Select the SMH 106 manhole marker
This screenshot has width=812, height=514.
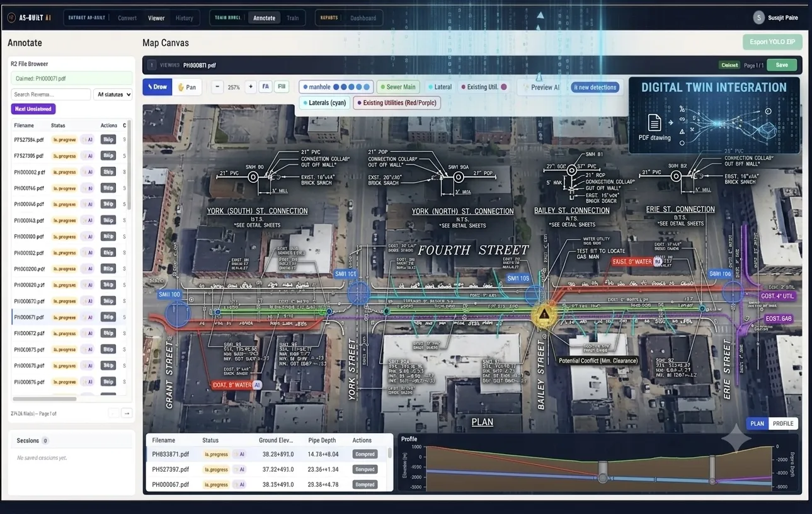coord(733,292)
